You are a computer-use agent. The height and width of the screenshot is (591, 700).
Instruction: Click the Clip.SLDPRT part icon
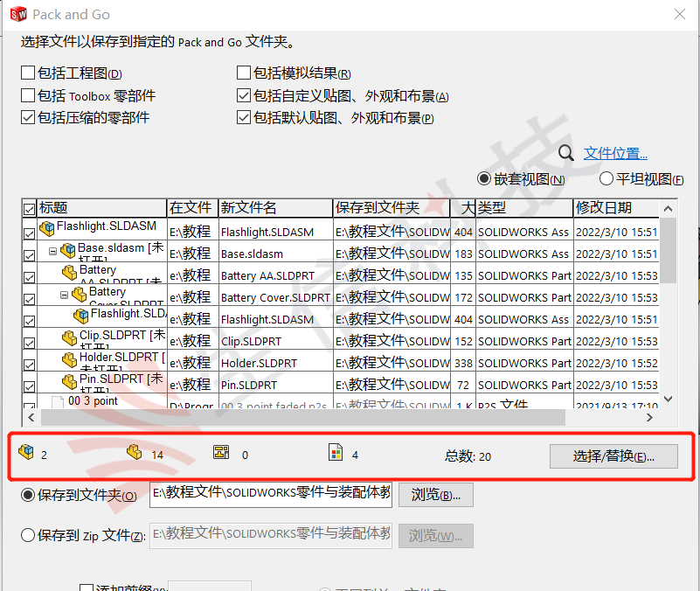click(x=70, y=337)
